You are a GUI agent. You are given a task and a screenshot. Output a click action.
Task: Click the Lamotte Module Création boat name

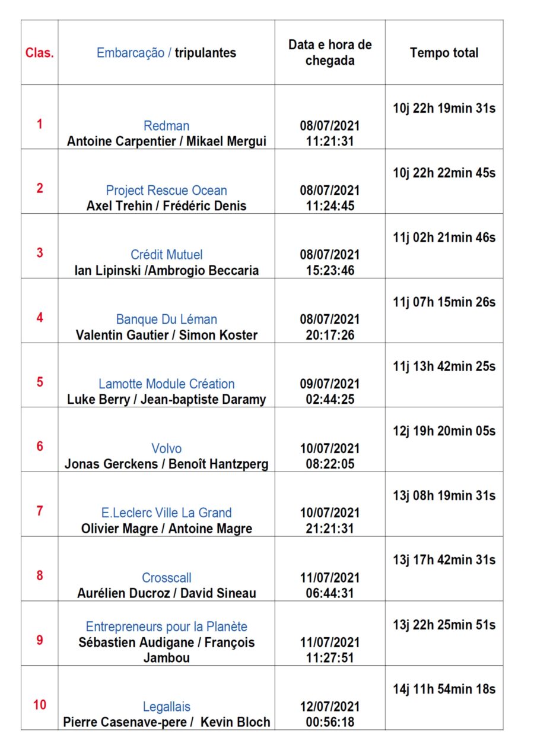(x=166, y=384)
